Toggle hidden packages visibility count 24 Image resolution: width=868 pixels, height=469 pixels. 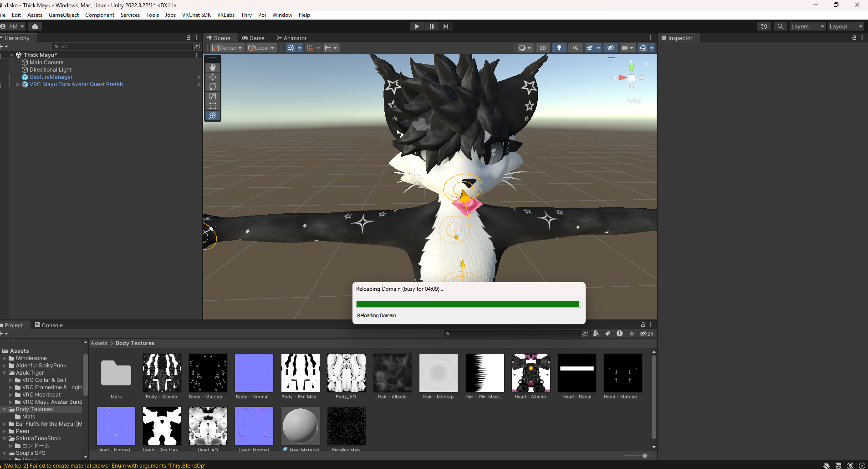tap(647, 334)
